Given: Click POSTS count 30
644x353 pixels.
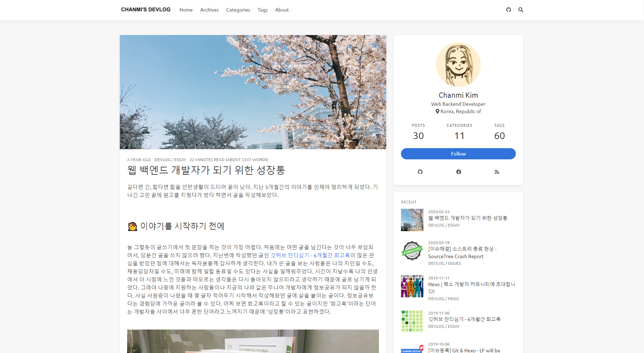Looking at the screenshot, I should point(418,136).
